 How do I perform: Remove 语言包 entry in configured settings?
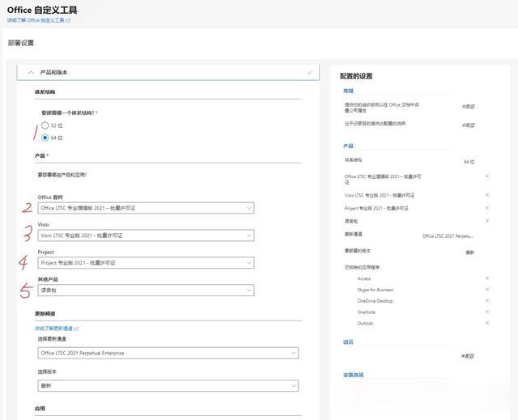[487, 221]
